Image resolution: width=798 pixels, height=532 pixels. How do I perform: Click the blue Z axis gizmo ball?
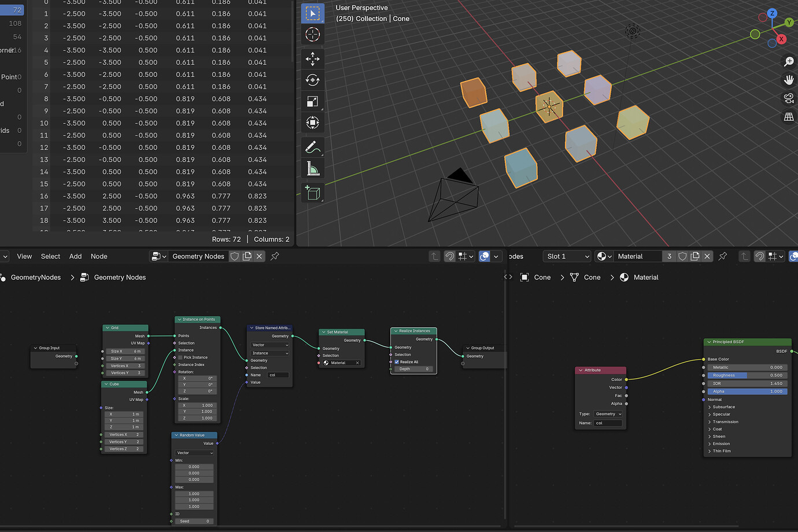tap(772, 13)
